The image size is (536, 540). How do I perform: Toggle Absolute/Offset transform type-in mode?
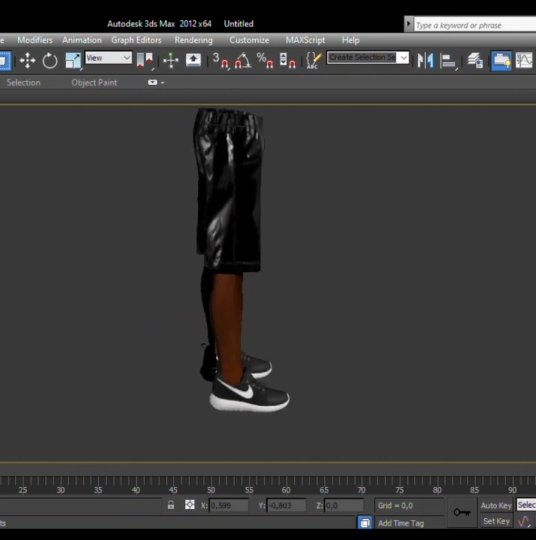pyautogui.click(x=189, y=505)
